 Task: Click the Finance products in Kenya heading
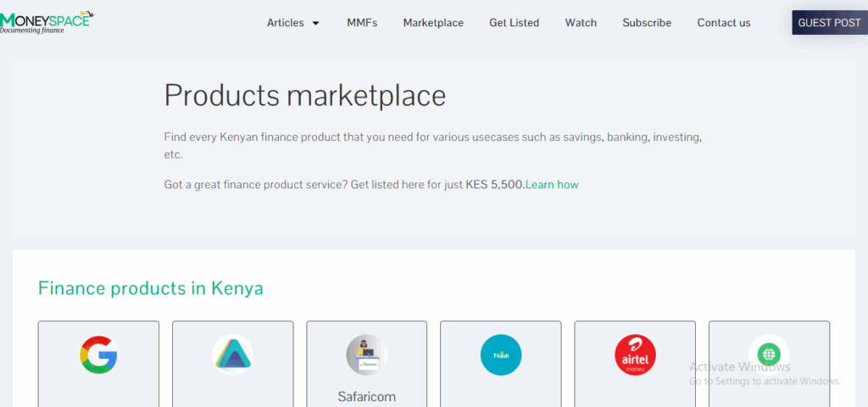pyautogui.click(x=151, y=288)
